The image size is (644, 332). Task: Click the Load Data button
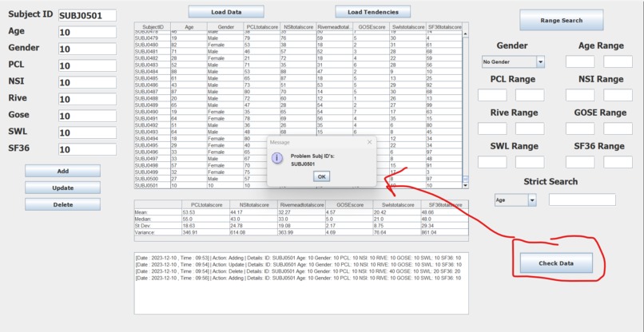226,12
